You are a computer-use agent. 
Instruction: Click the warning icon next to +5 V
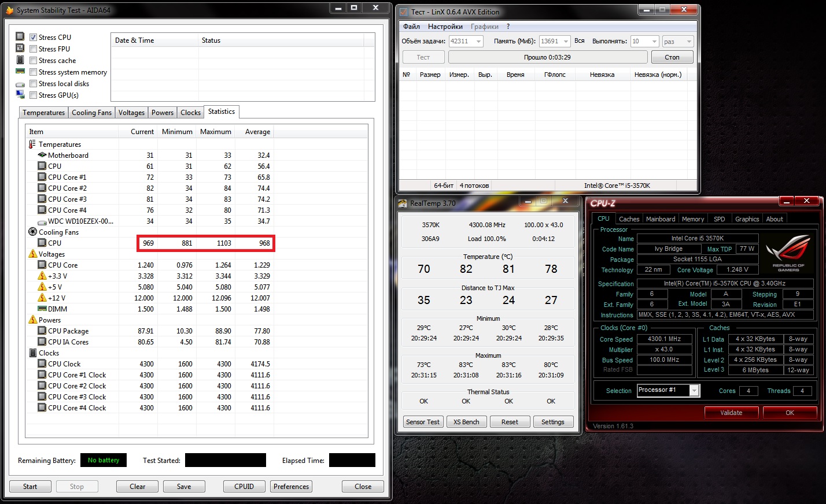[x=42, y=287]
